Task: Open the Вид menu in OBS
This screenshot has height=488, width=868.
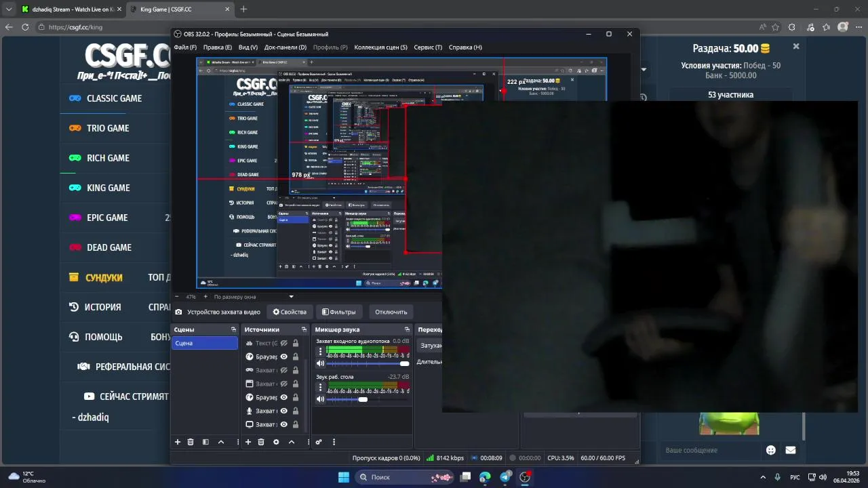Action: [x=248, y=47]
